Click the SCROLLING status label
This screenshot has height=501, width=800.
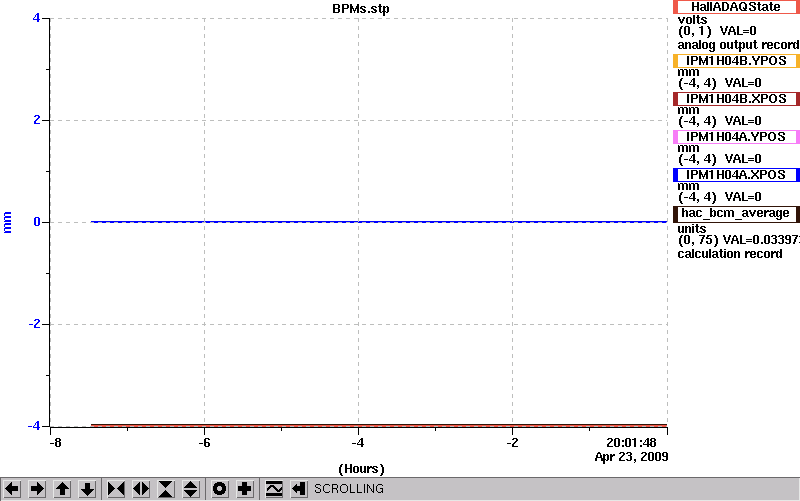click(349, 489)
